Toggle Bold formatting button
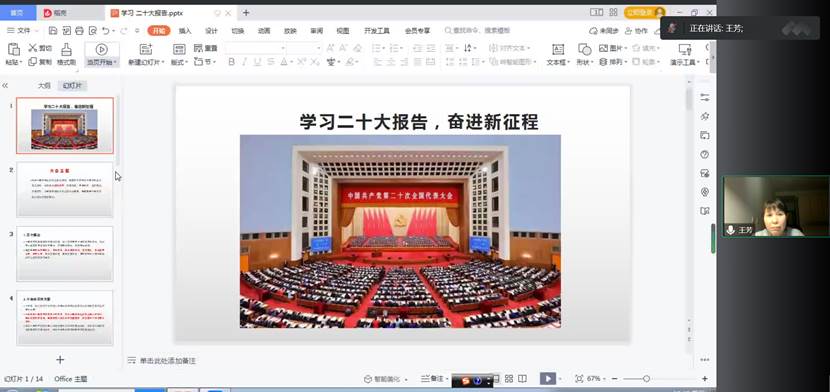This screenshot has height=392, width=830. (x=231, y=62)
